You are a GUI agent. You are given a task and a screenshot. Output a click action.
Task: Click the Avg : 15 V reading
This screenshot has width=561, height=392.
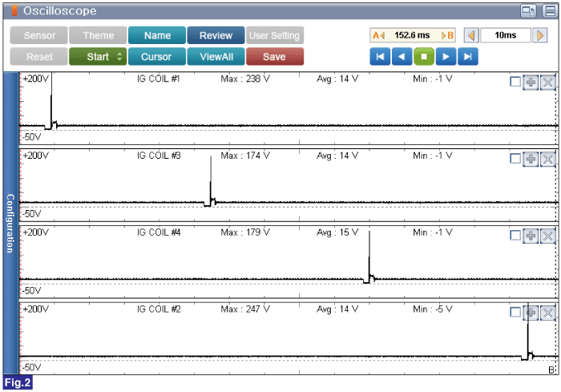click(x=337, y=232)
